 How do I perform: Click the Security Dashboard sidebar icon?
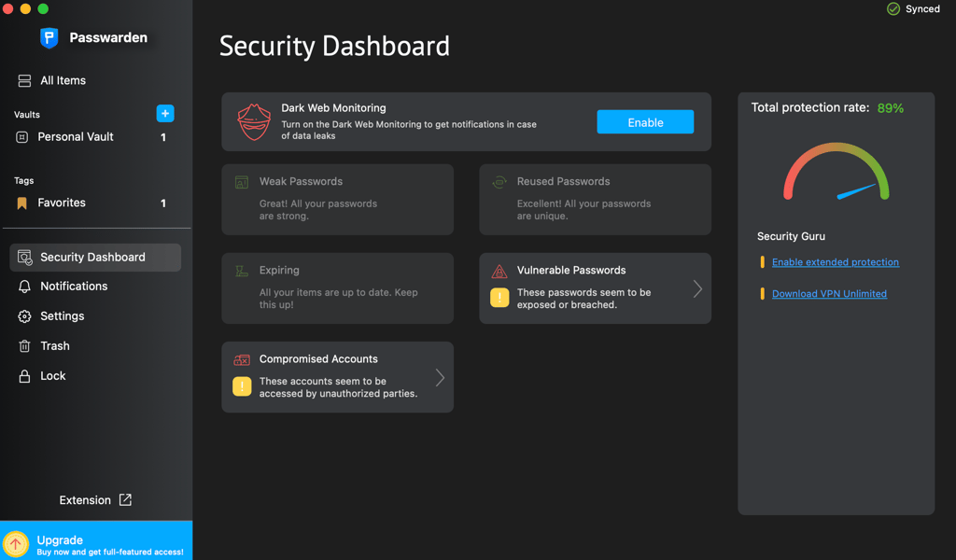(x=24, y=258)
